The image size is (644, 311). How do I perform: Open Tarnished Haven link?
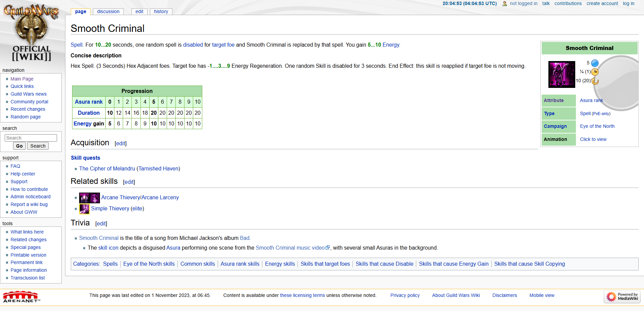158,168
